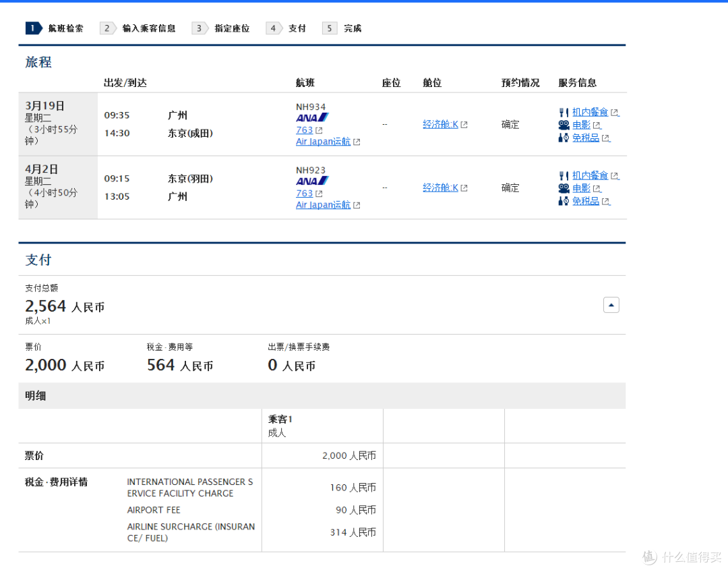The image size is (728, 572).
Task: Open 机内餐食 link for flight NH934
Action: click(590, 113)
